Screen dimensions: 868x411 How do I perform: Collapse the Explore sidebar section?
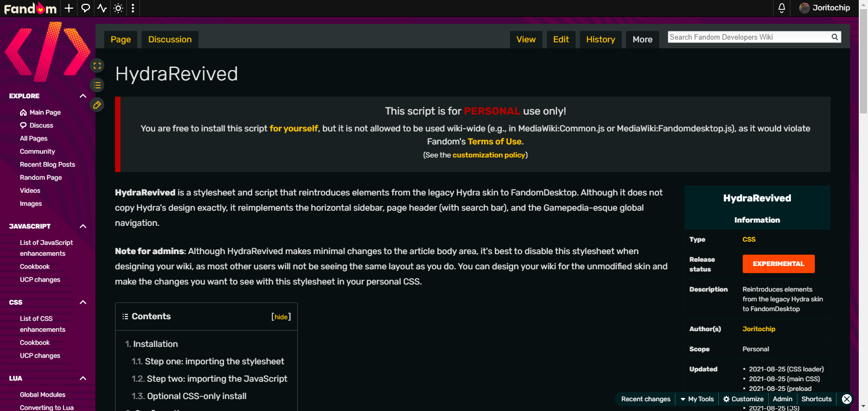[x=83, y=96]
